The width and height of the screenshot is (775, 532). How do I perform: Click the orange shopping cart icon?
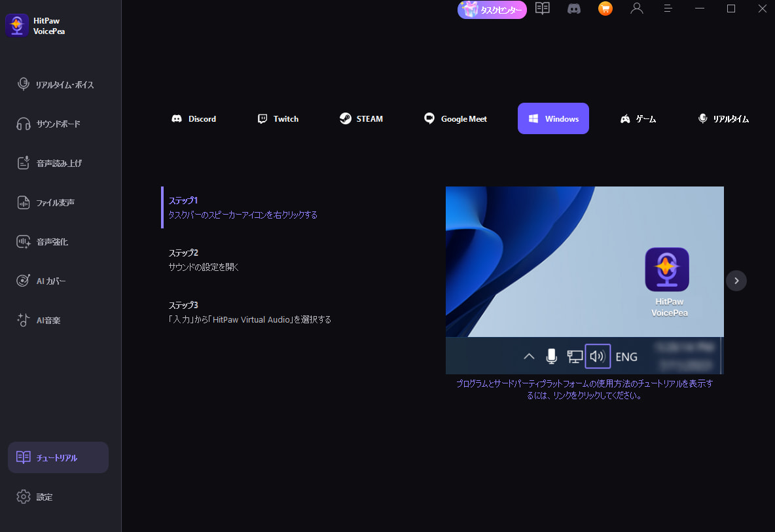pos(605,9)
